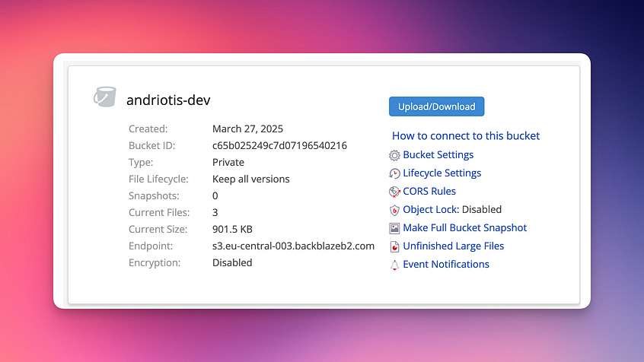644x362 pixels.
Task: Select the Snapshots value 0
Action: point(215,195)
